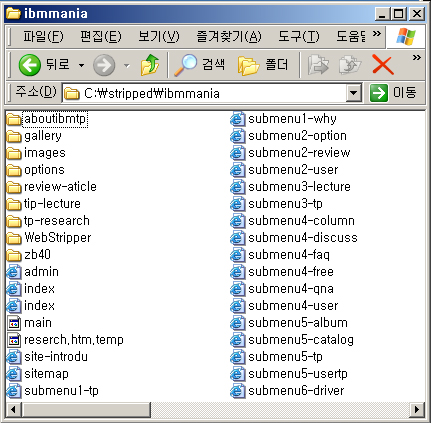Select the submenu5-album file name
Screen dimensions: 431x423
[298, 323]
